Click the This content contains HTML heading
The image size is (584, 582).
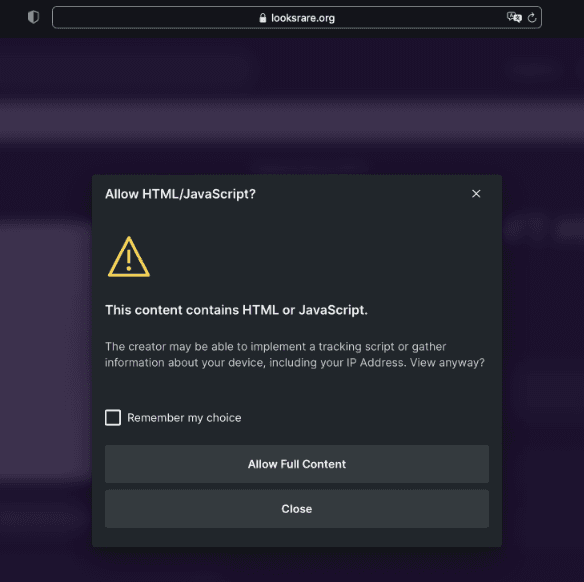236,310
